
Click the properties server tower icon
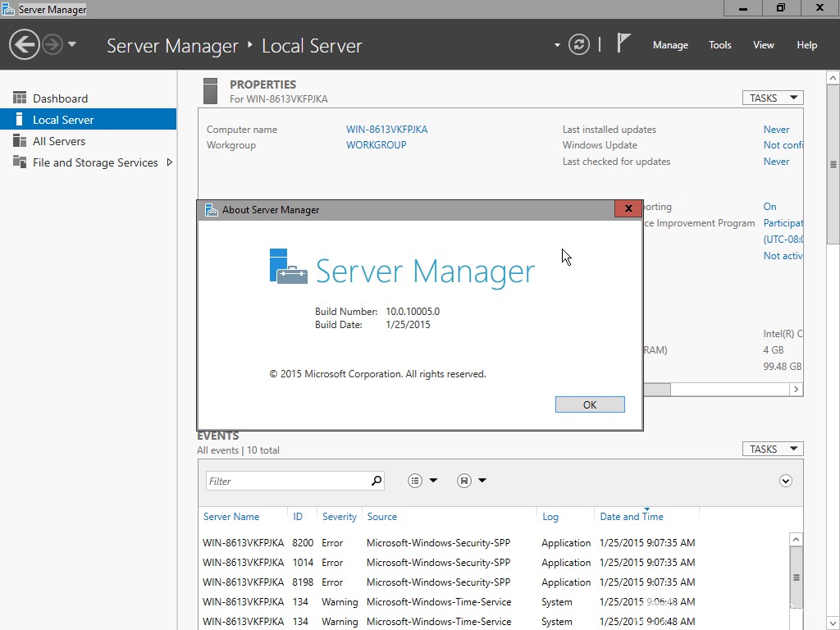coord(210,90)
